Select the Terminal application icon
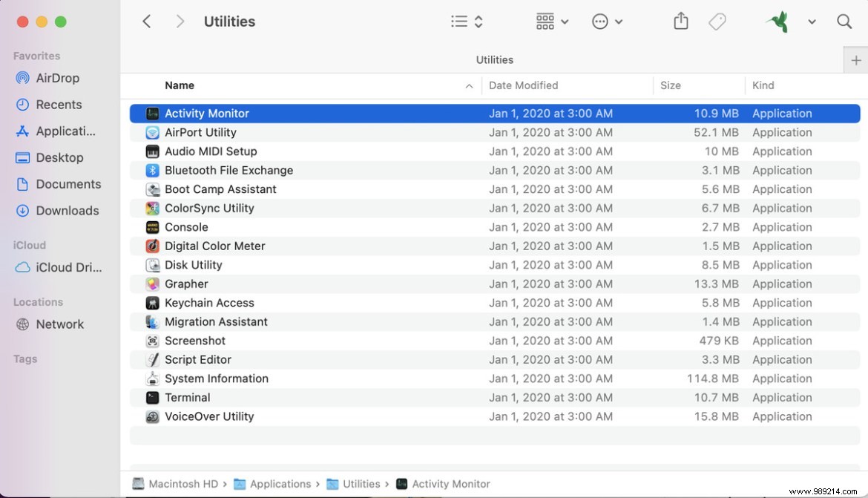 (x=153, y=397)
